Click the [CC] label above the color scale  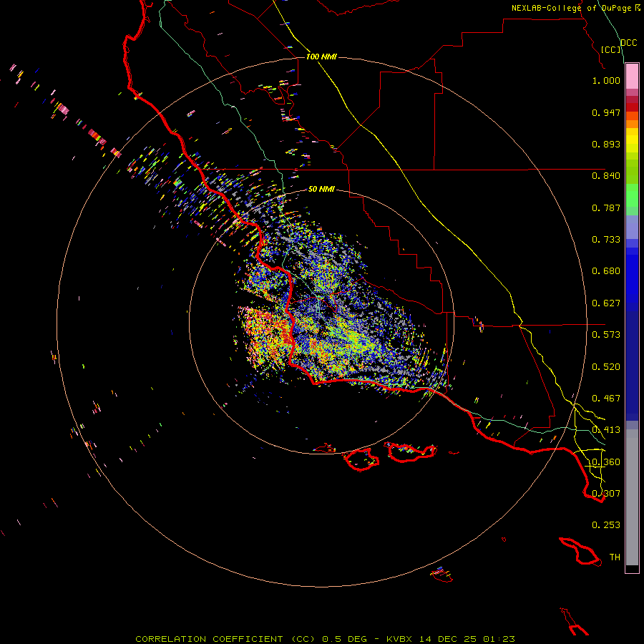coord(611,49)
